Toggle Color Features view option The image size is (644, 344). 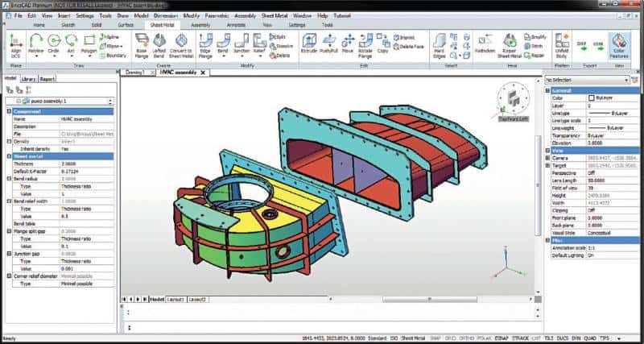pos(619,44)
